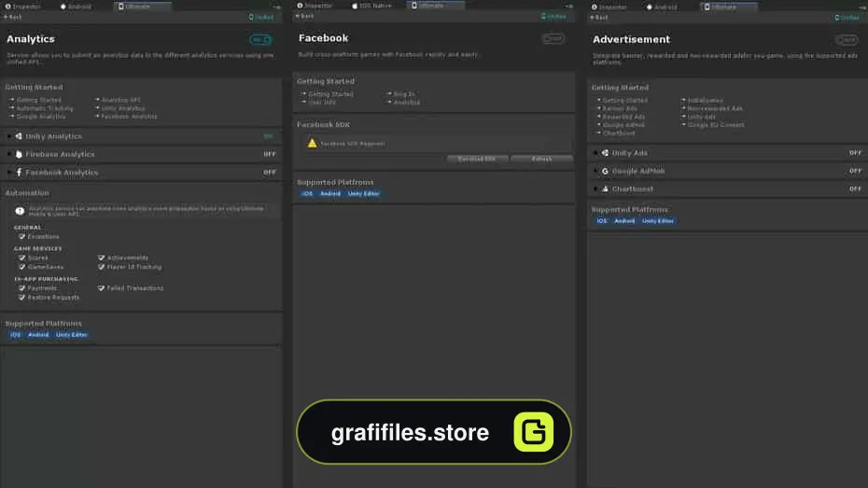
Task: Uncheck the Failed Transactions checkbox
Action: [x=102, y=288]
